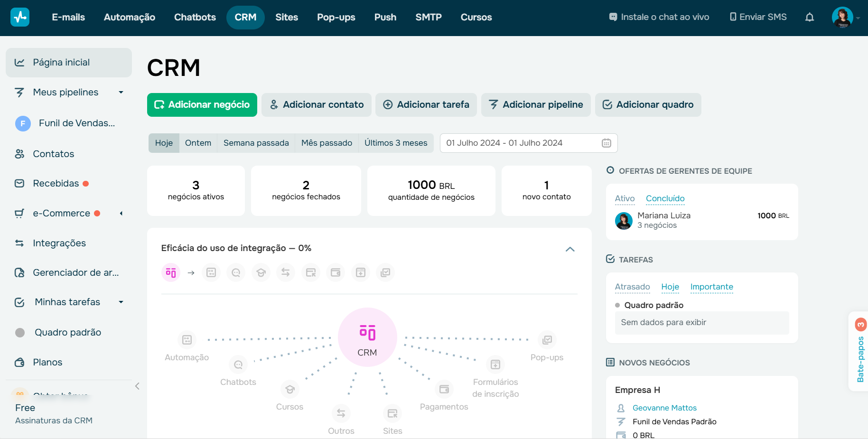This screenshot has width=868, height=439.
Task: Switch the period filter to Ontem
Action: (198, 142)
